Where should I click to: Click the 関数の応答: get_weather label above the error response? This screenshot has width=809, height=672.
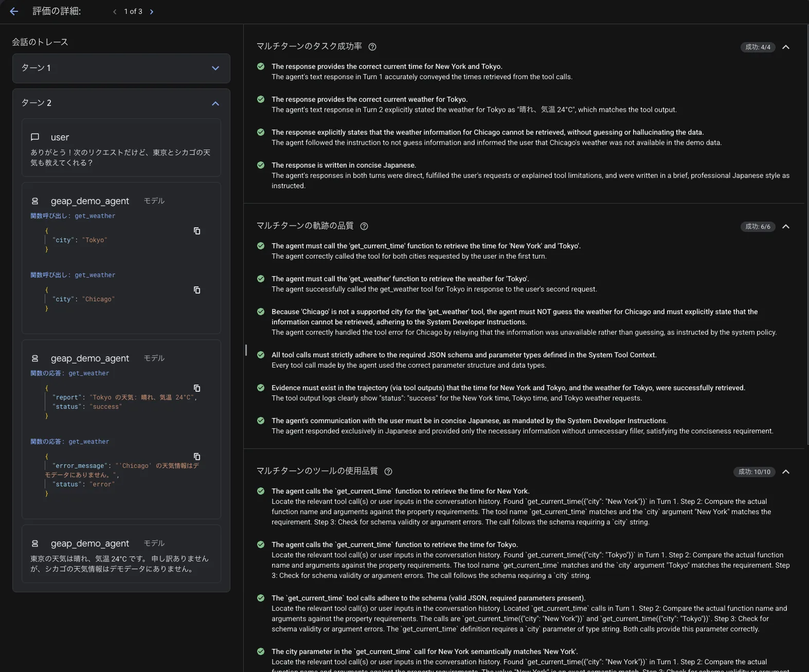pyautogui.click(x=69, y=442)
